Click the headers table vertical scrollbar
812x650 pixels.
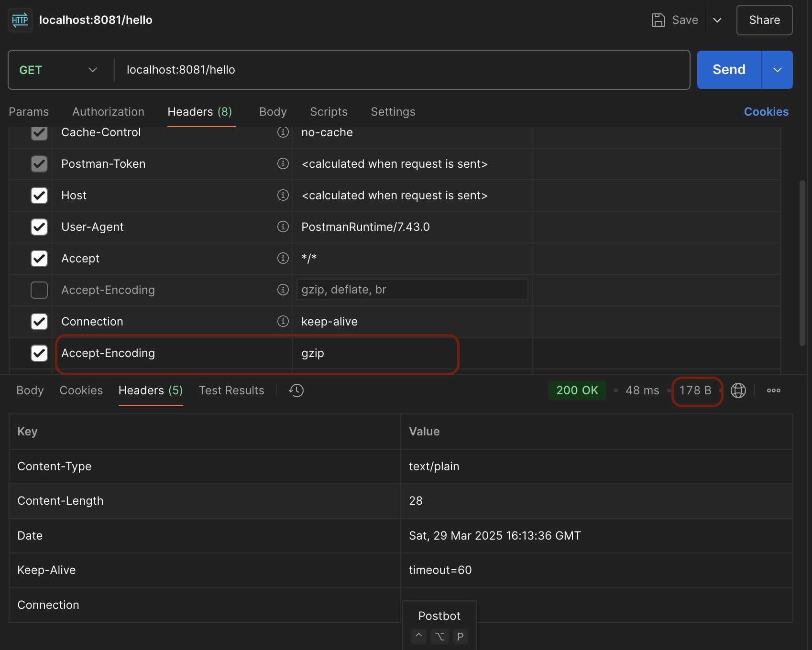[802, 263]
